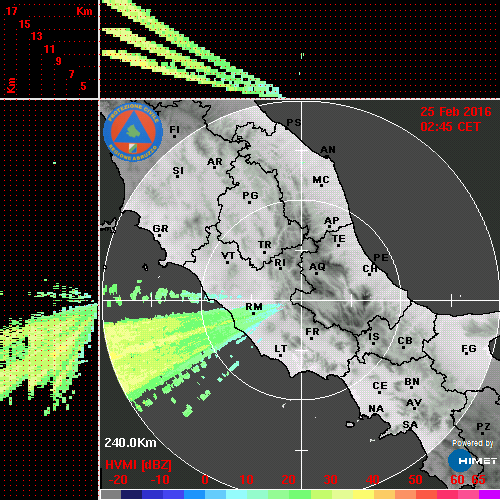Click the 'RM' city label

click(254, 307)
